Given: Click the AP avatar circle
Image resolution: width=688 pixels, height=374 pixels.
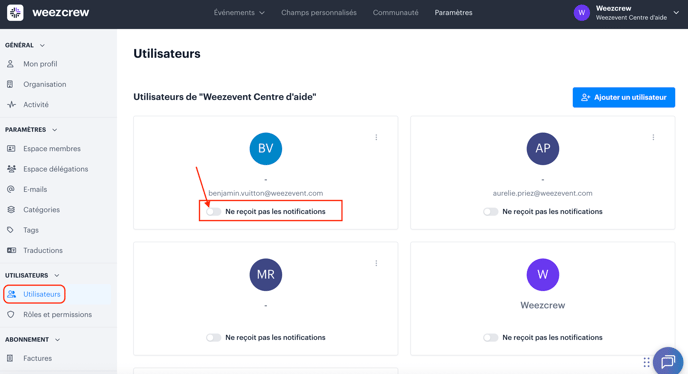Looking at the screenshot, I should pyautogui.click(x=543, y=149).
